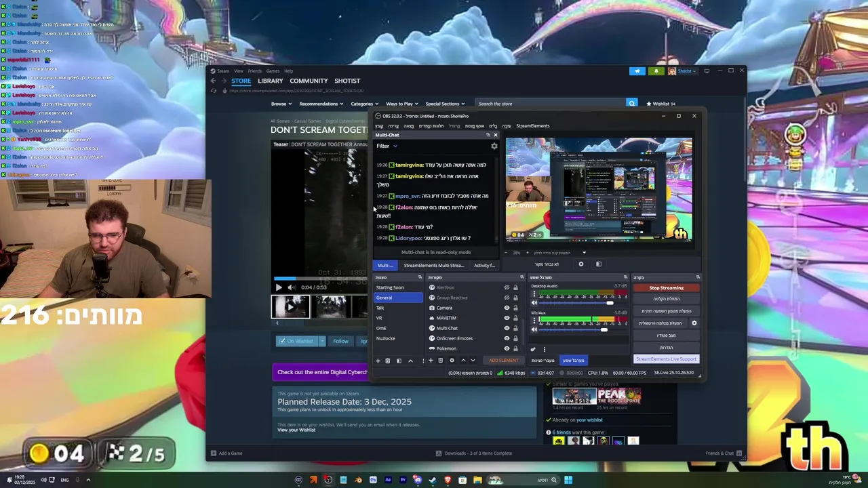This screenshot has height=488, width=868.
Task: Show the Group Reactive source
Action: pos(507,298)
